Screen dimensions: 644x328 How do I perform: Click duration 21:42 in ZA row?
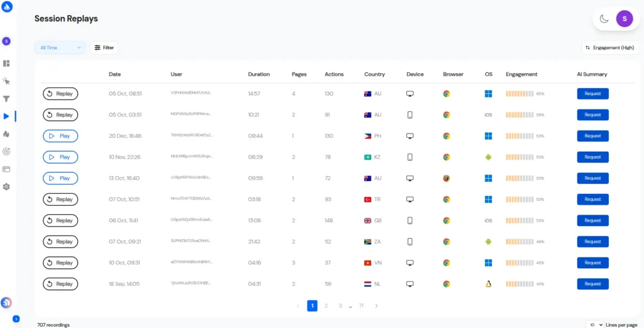(x=254, y=242)
